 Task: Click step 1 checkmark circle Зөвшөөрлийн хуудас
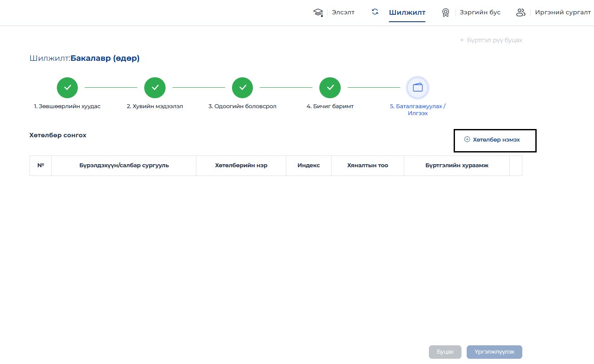click(67, 88)
